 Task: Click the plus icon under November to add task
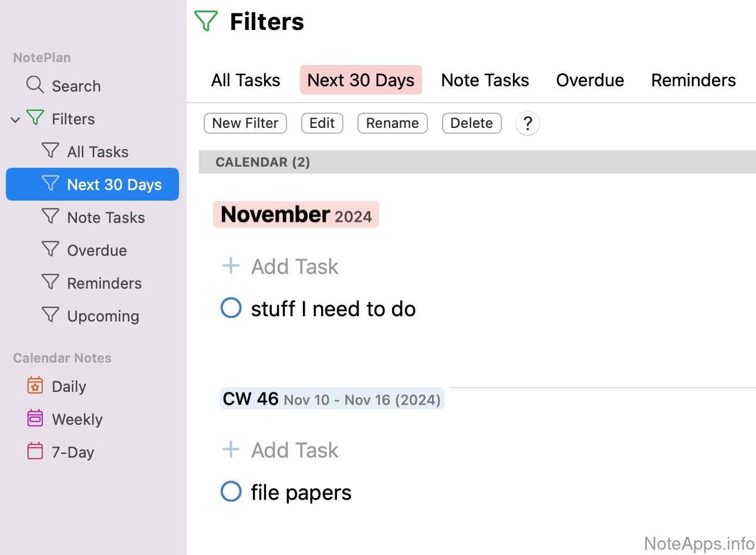point(231,266)
